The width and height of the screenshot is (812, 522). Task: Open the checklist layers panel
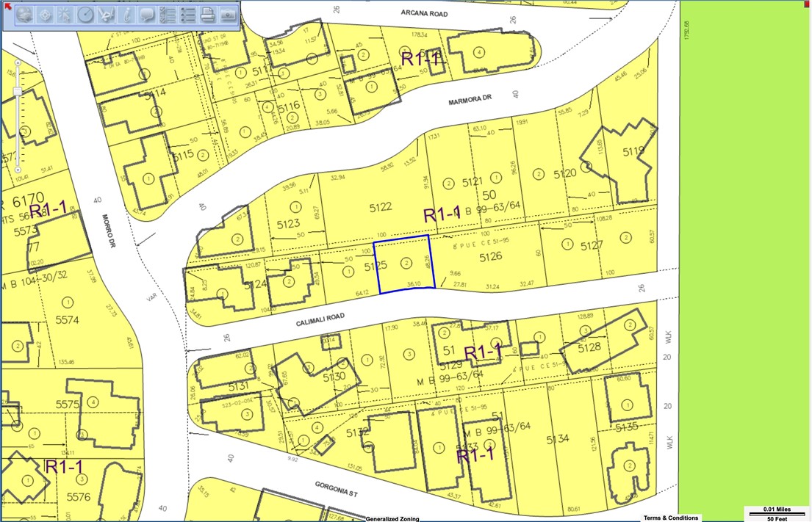pos(168,15)
